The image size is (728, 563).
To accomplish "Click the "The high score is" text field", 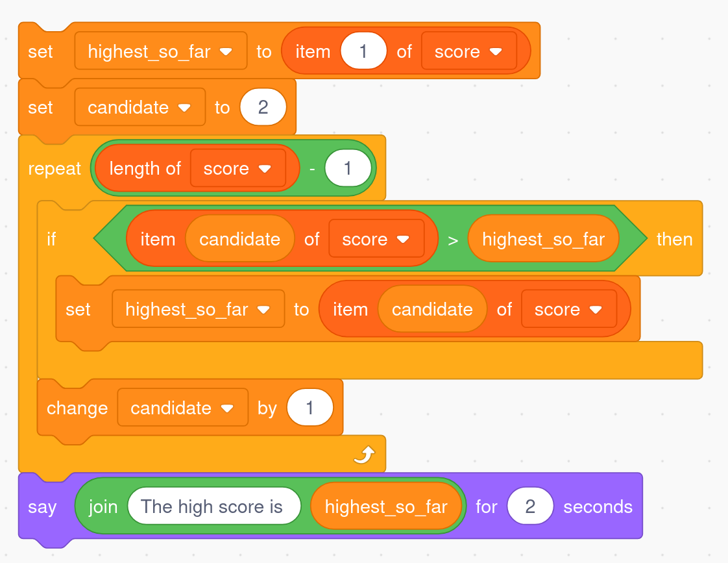I will (213, 507).
